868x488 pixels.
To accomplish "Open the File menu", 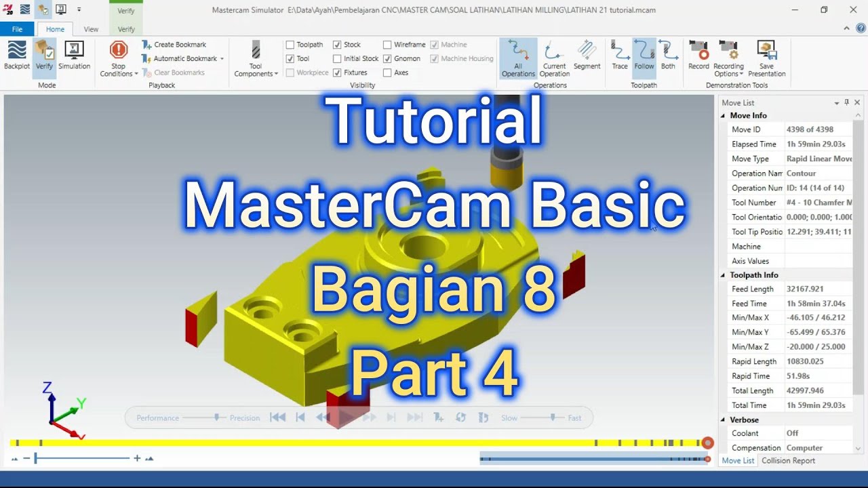I will [x=17, y=29].
